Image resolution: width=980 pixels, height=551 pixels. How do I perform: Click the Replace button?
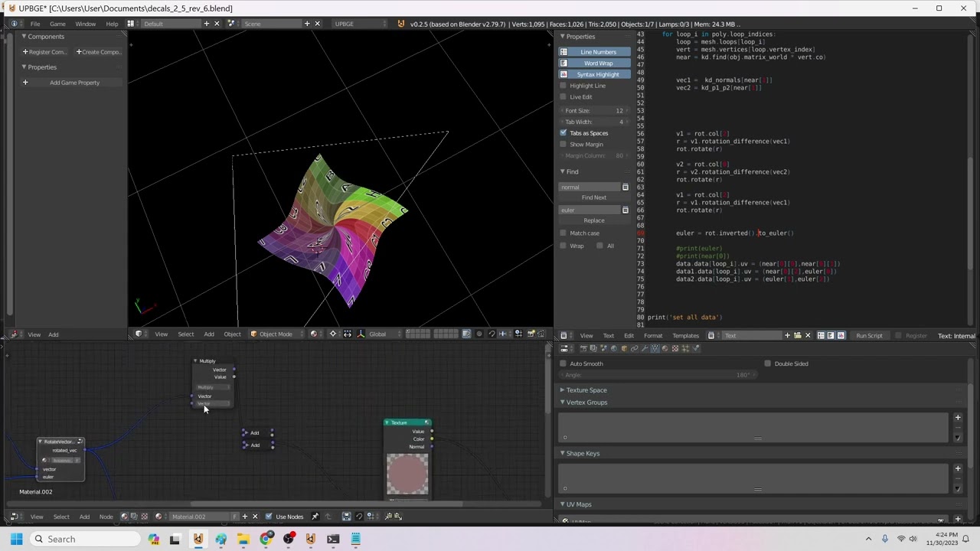point(593,220)
